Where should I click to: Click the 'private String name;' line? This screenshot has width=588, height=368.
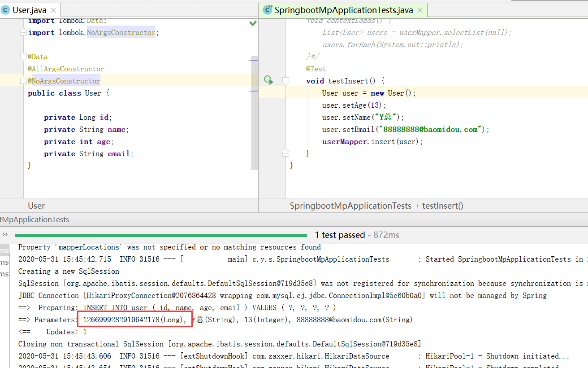point(86,129)
